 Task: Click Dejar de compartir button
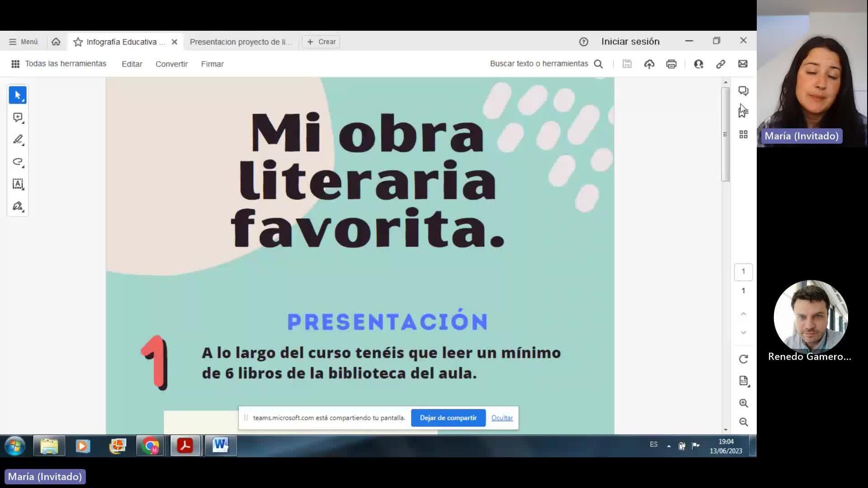(x=448, y=418)
